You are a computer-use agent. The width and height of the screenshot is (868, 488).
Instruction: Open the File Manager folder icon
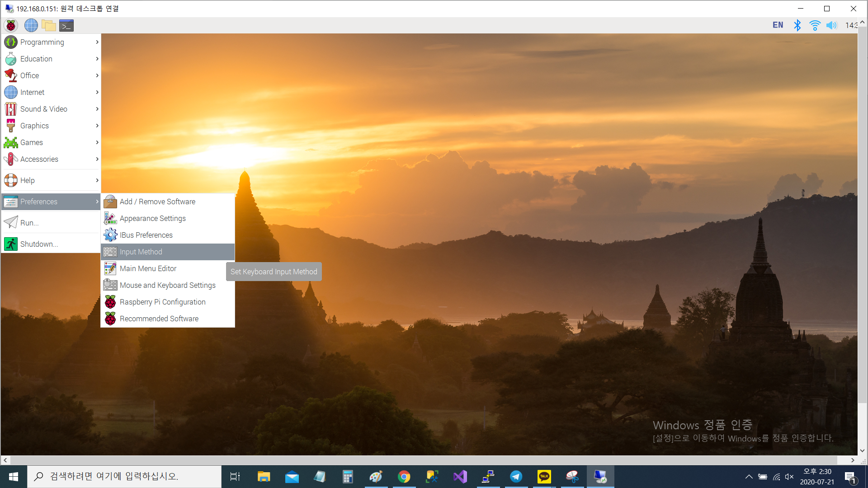coord(49,26)
